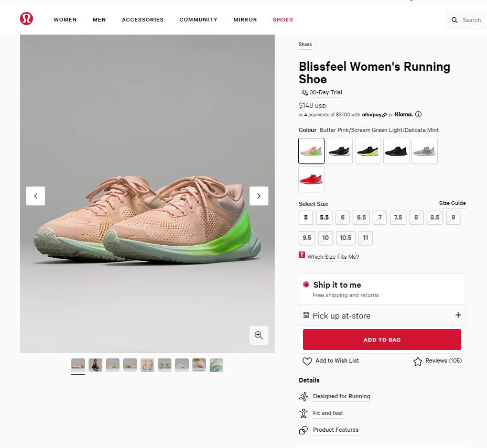
Task: Open Reviews (105) link
Action: pyautogui.click(x=443, y=361)
